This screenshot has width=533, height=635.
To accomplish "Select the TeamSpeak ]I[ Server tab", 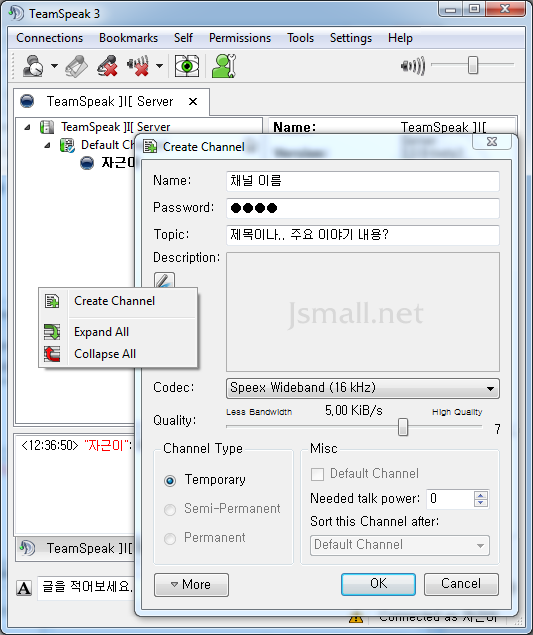I will tap(109, 101).
